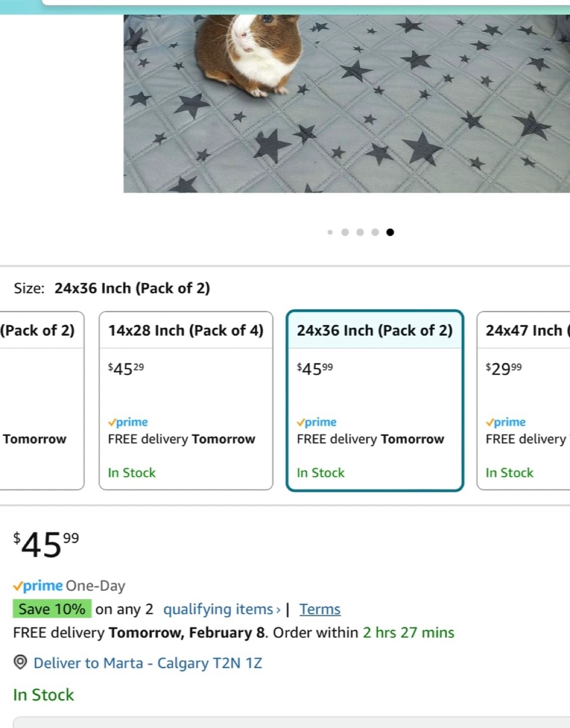
Task: Tap the prime logo beside One-Day
Action: [x=38, y=585]
